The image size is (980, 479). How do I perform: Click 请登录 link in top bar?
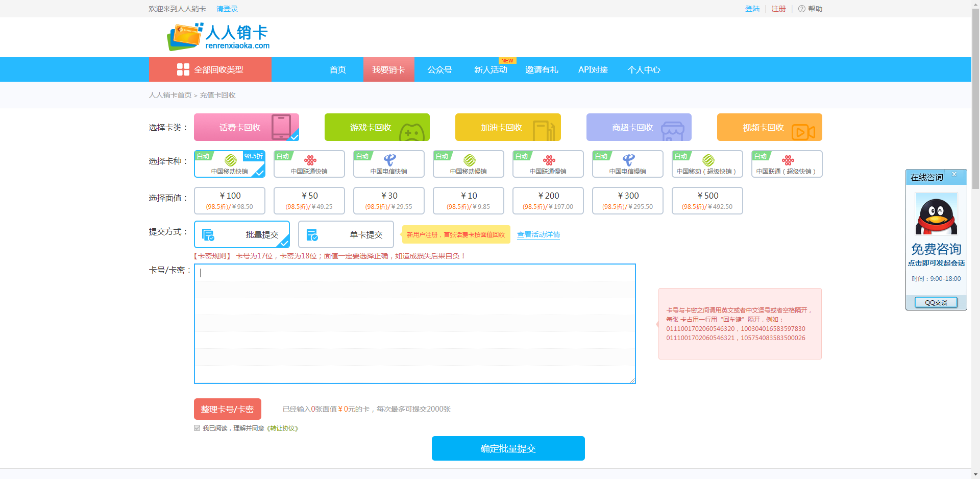point(227,9)
